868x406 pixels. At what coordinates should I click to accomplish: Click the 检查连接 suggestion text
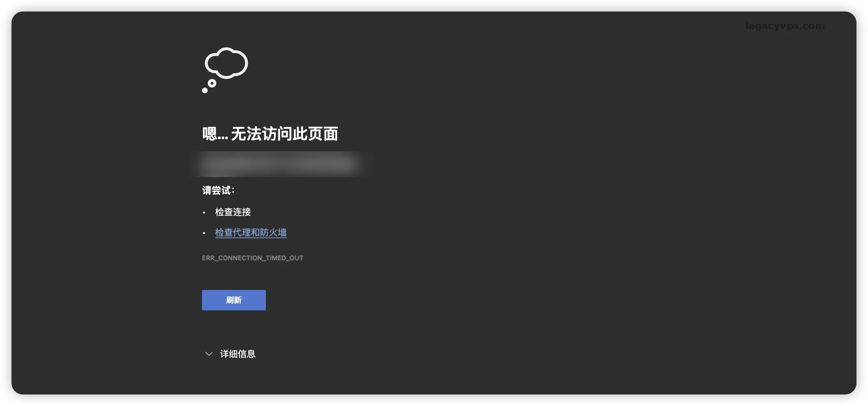pos(233,212)
